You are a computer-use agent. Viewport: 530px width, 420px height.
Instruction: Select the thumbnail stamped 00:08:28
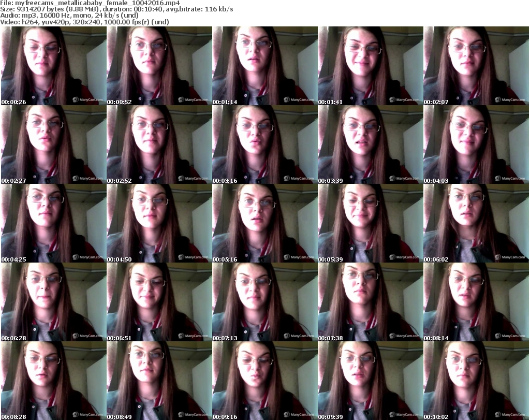(54, 381)
